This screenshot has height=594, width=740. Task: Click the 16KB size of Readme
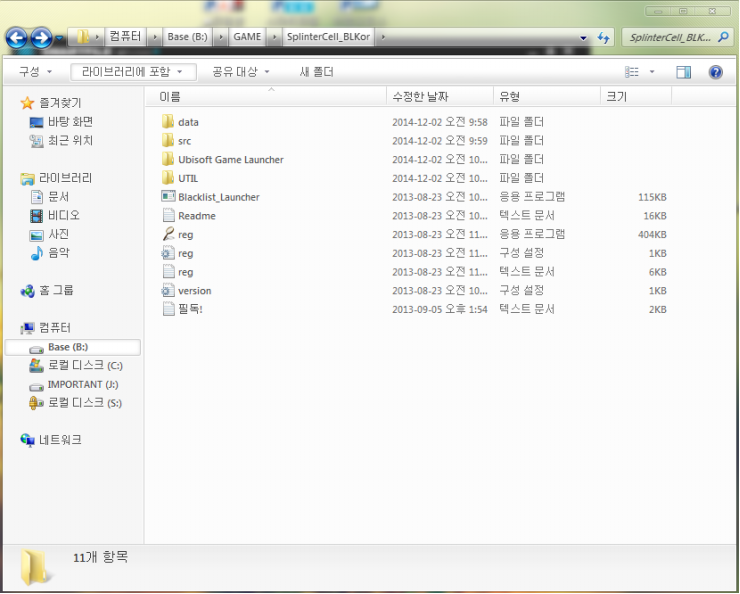click(x=655, y=216)
